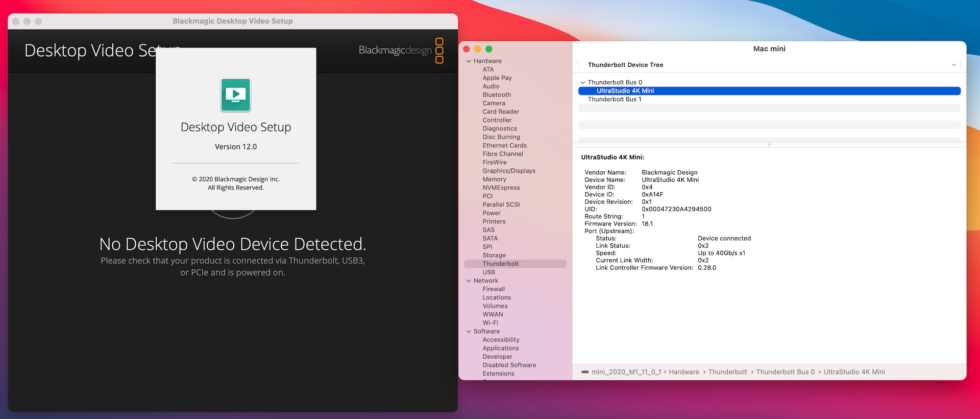Click Thunderbolt Bus 0 in path bar

tap(785, 372)
